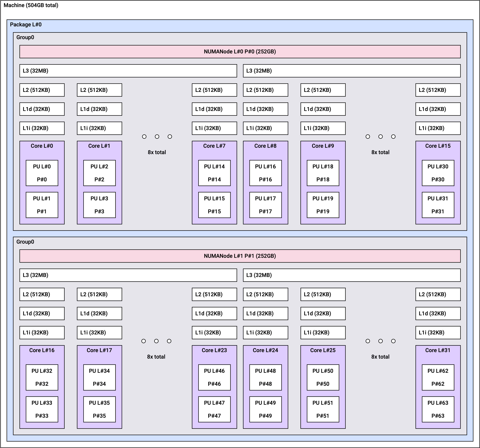Select the PU L#0 P#0 box
This screenshot has width=480, height=448.
(x=42, y=173)
